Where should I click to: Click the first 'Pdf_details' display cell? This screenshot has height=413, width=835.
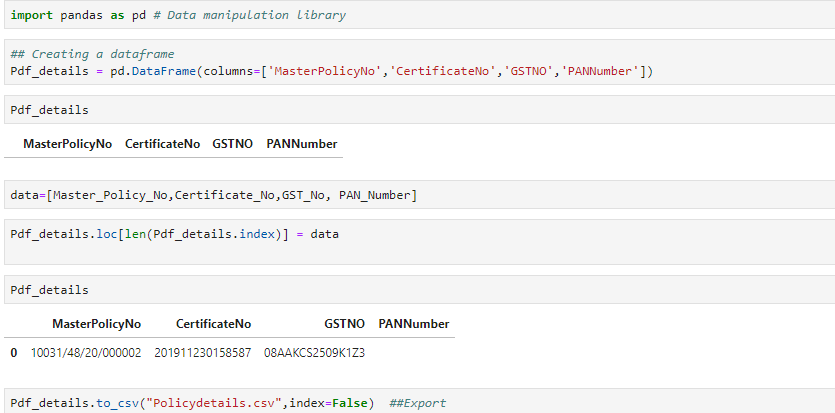click(420, 110)
